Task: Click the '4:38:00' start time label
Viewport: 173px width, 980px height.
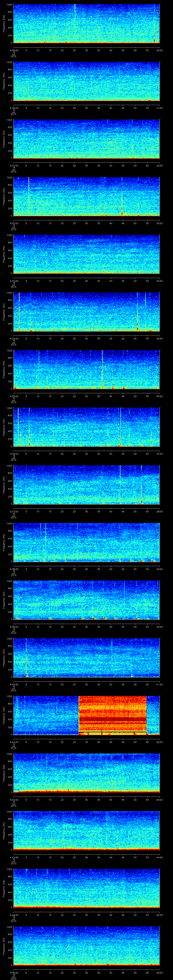Action: pos(14,569)
